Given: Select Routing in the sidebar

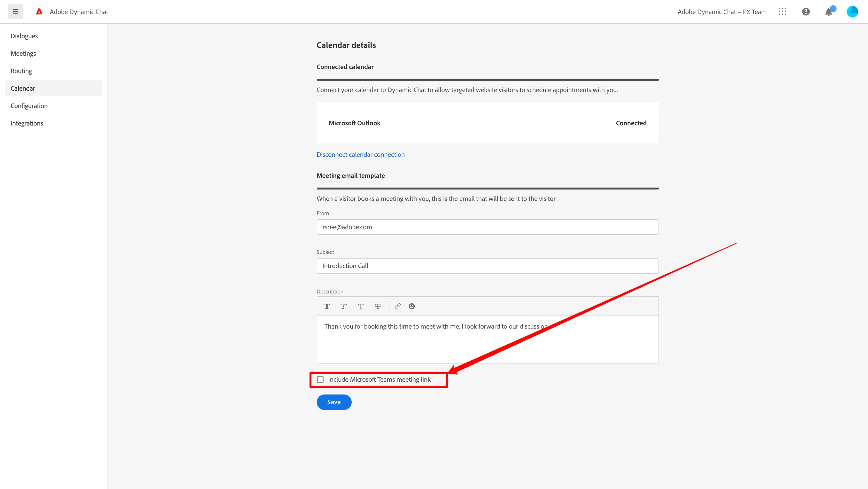Looking at the screenshot, I should point(21,71).
